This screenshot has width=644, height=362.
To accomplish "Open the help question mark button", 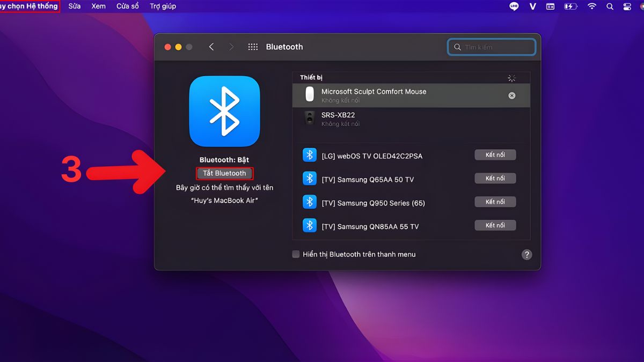I will pos(526,254).
